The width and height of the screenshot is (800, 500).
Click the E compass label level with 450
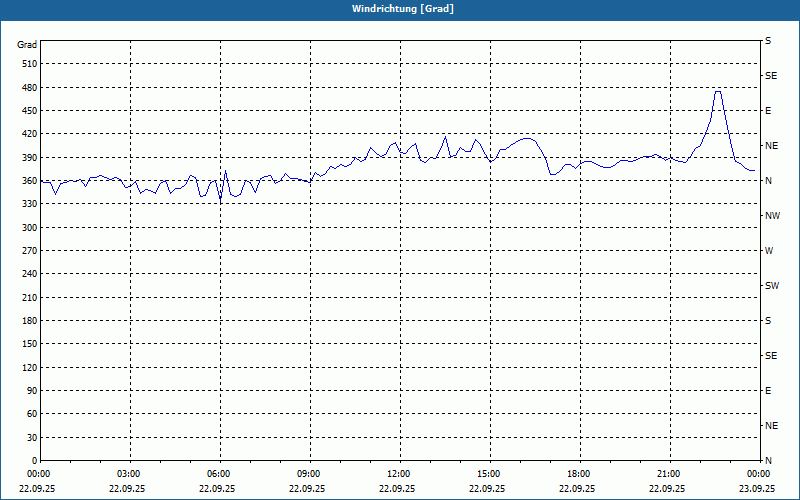click(768, 111)
